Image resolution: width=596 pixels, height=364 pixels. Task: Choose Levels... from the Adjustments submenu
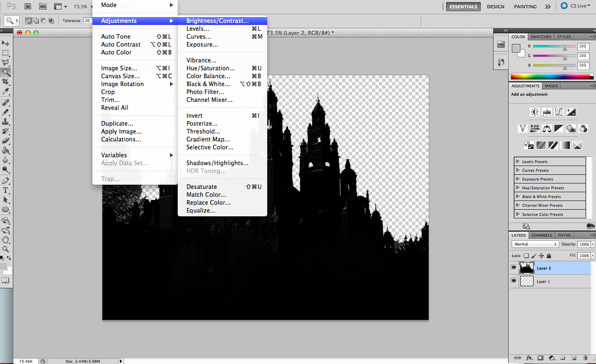[x=222, y=29]
